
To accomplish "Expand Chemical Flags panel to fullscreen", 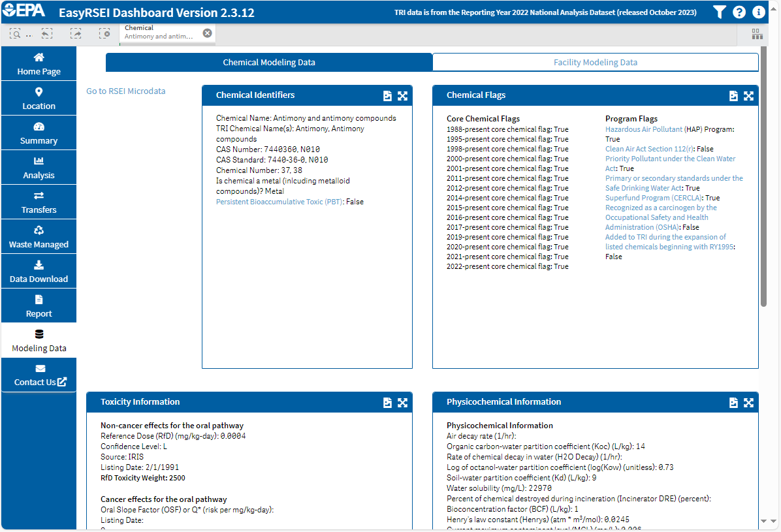I will (748, 95).
